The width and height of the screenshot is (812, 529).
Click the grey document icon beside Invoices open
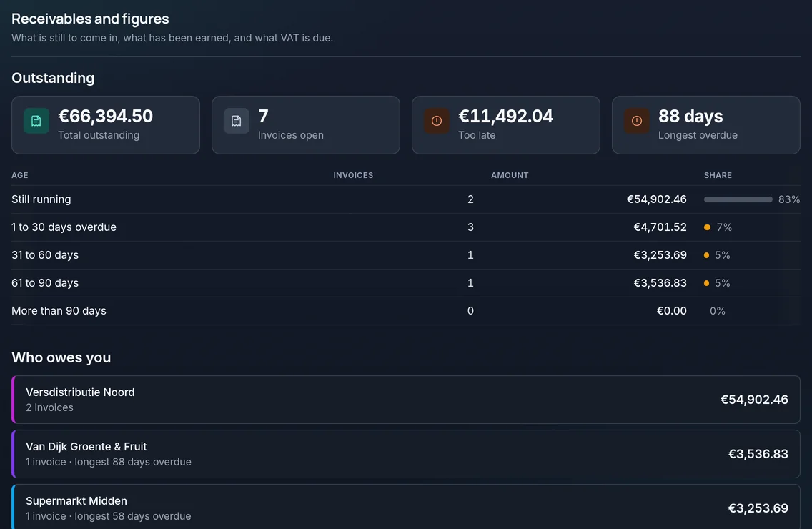[x=236, y=121]
